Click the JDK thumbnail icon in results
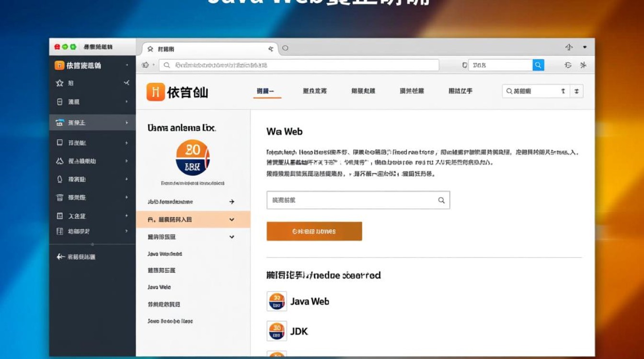Image resolution: width=644 pixels, height=359 pixels. (x=276, y=331)
